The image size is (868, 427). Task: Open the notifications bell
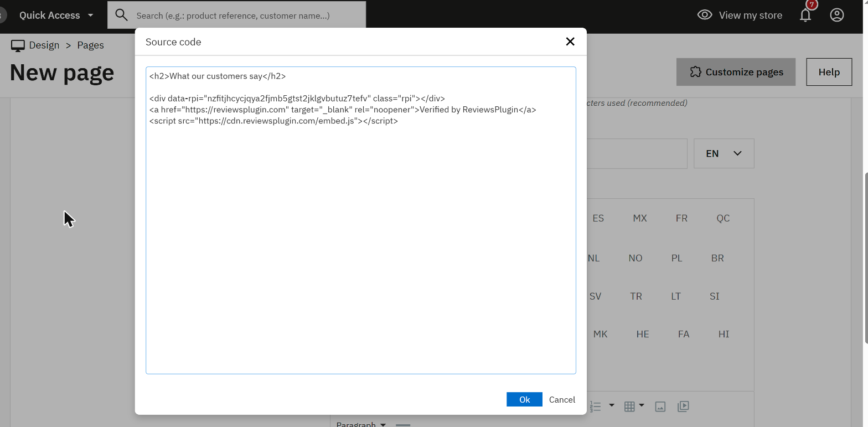pyautogui.click(x=805, y=15)
